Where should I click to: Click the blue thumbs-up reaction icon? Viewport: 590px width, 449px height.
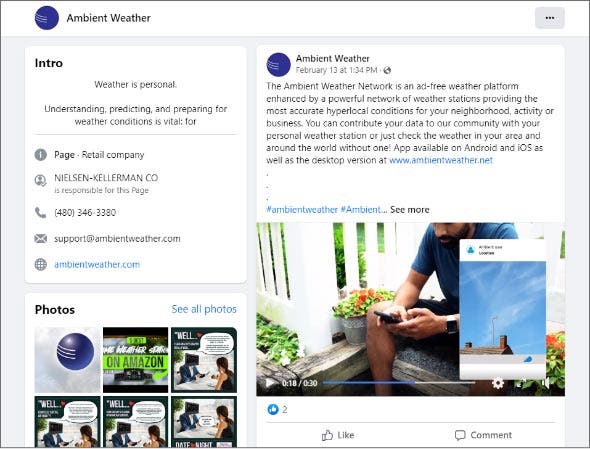(x=273, y=409)
